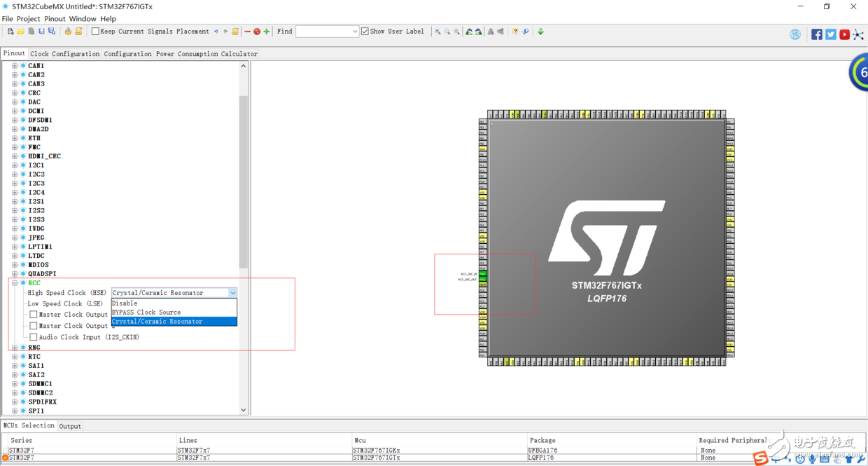Click the Zoom out magnifier icon
The image size is (868, 466).
click(456, 31)
